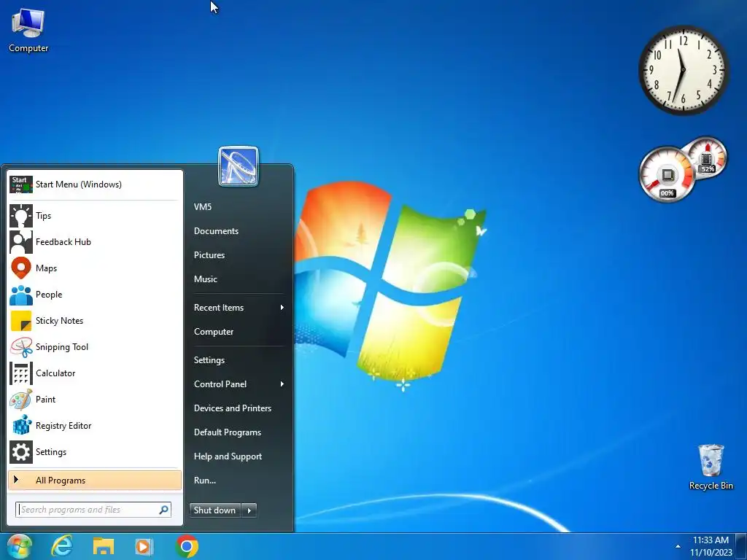Open VM5 user folder
The height and width of the screenshot is (560, 747).
203,206
